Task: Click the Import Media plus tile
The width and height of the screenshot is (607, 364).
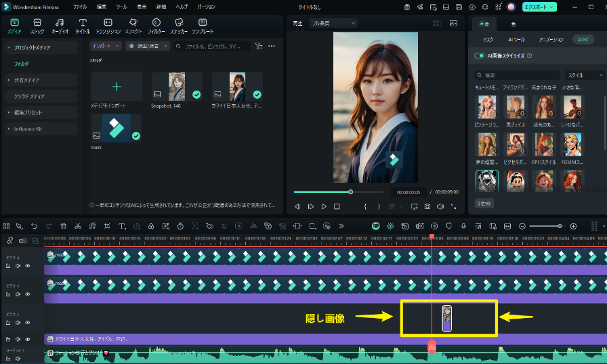Action: 117,86
